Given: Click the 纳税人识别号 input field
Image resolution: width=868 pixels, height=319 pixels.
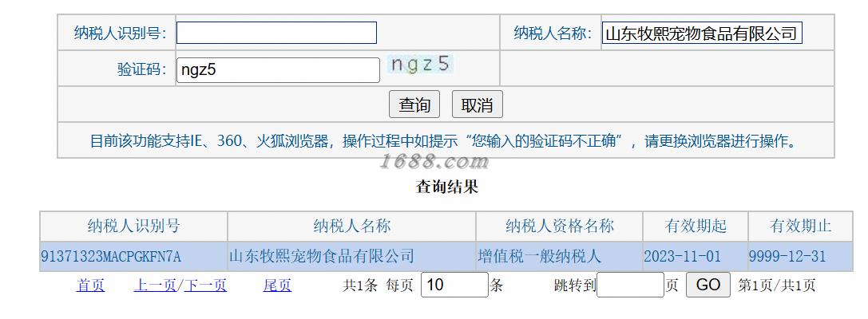Looking at the screenshot, I should click(276, 33).
